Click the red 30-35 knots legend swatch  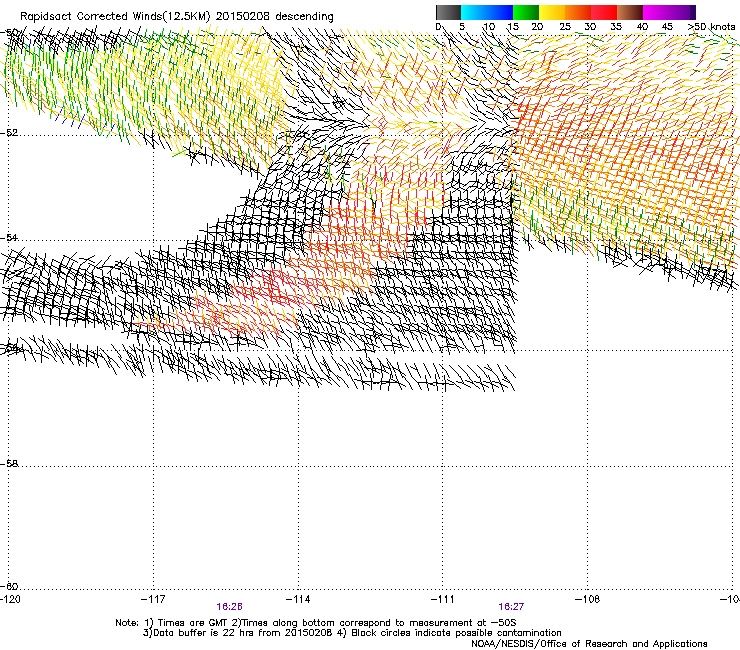[604, 12]
